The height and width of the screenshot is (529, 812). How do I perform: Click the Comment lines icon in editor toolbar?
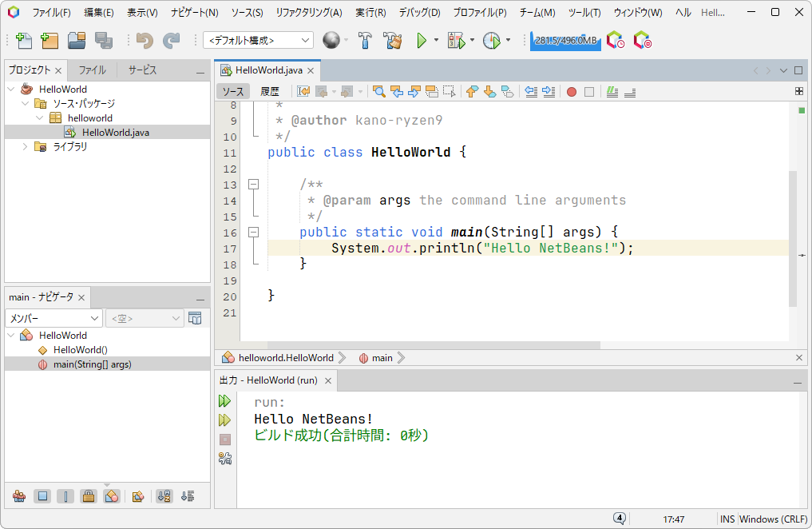(612, 92)
